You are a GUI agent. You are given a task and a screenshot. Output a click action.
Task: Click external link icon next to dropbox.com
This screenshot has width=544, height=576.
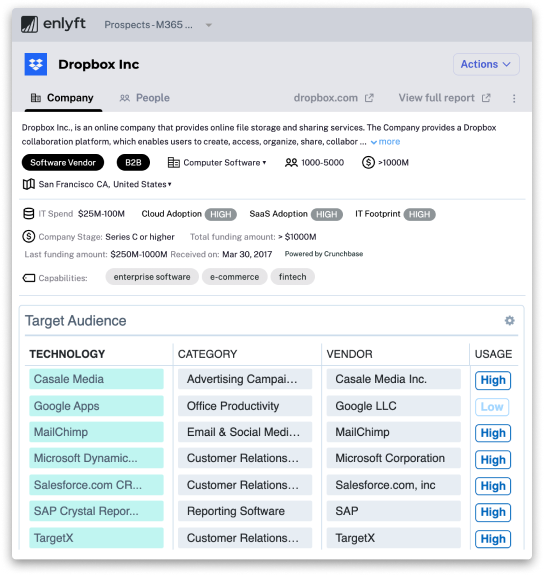369,98
